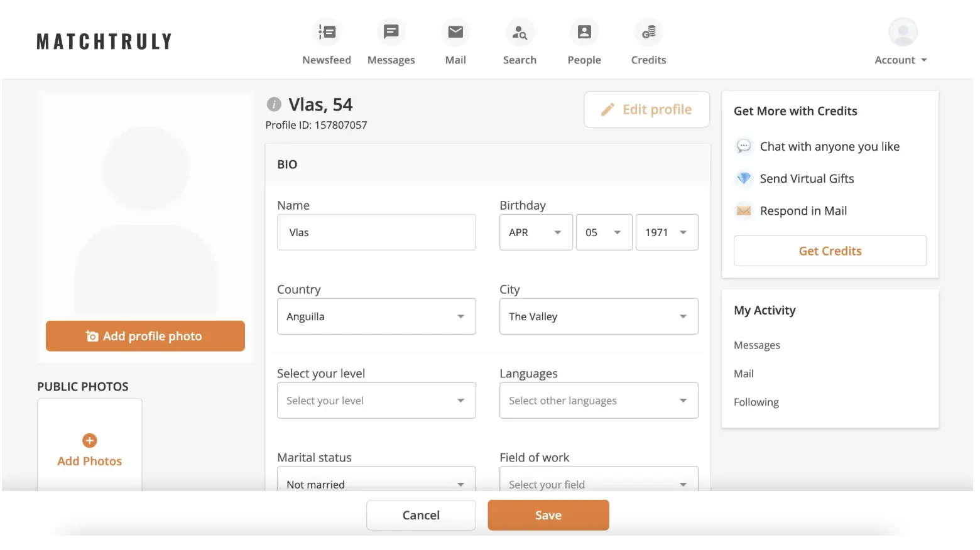Open the People contacts icon
Image resolution: width=980 pixels, height=550 pixels.
tap(584, 32)
